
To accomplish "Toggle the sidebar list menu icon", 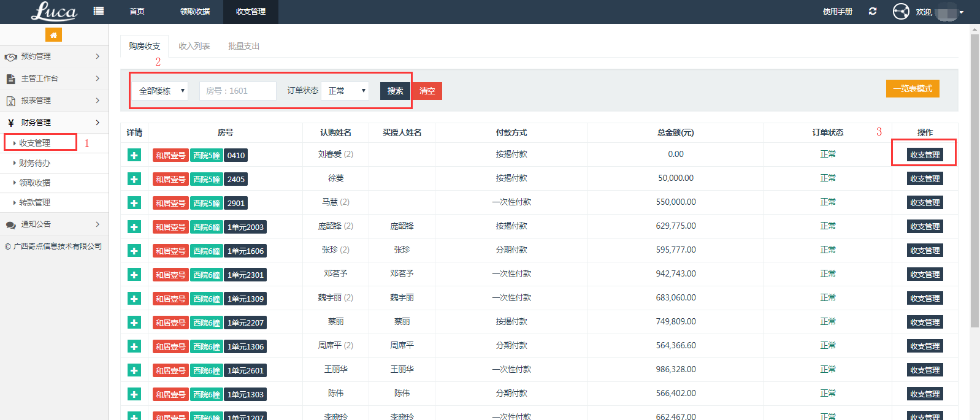I will [x=98, y=11].
